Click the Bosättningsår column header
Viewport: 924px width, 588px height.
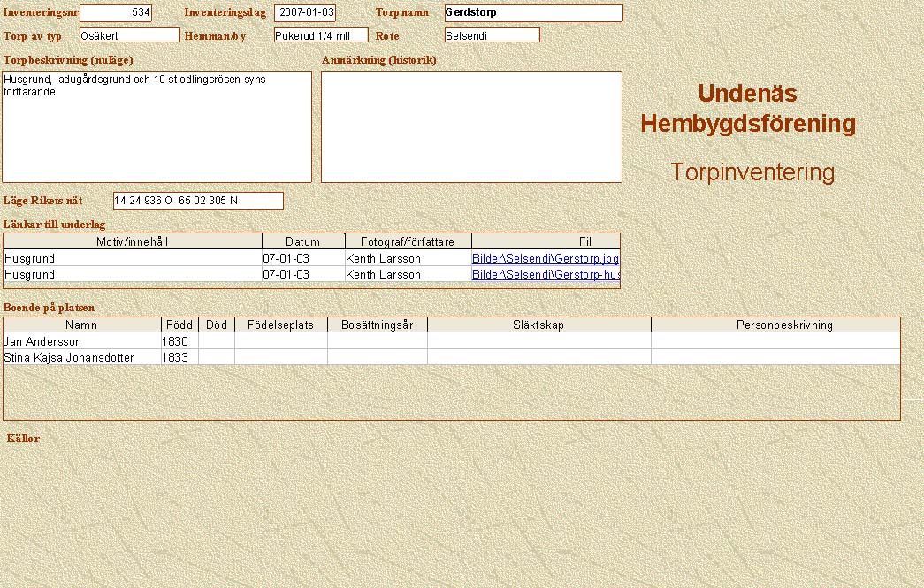(x=378, y=325)
